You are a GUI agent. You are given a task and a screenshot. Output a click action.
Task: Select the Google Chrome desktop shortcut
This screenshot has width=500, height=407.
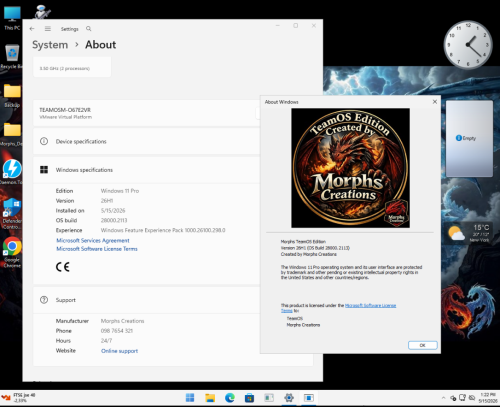coord(12,252)
